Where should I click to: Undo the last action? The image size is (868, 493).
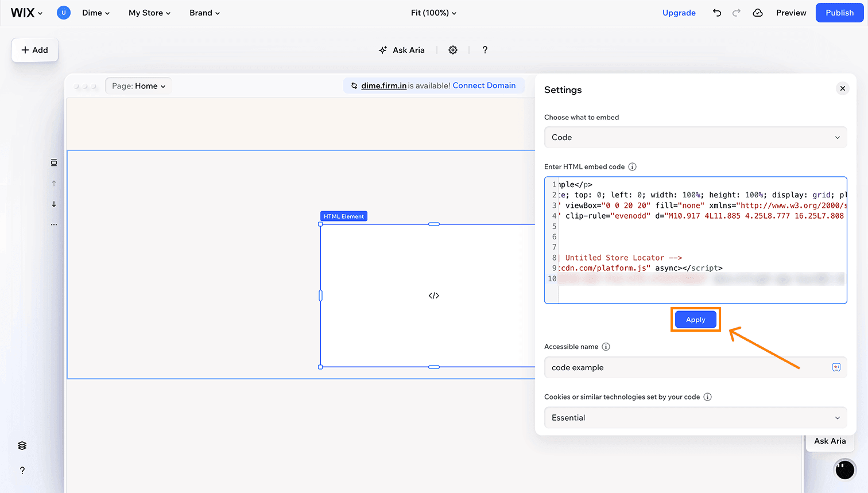coord(717,13)
